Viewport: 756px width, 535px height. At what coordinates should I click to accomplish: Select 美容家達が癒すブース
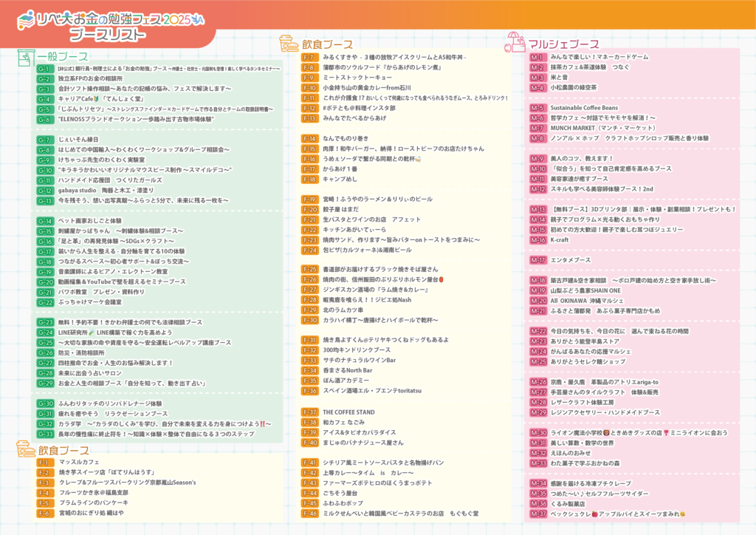pos(569,179)
